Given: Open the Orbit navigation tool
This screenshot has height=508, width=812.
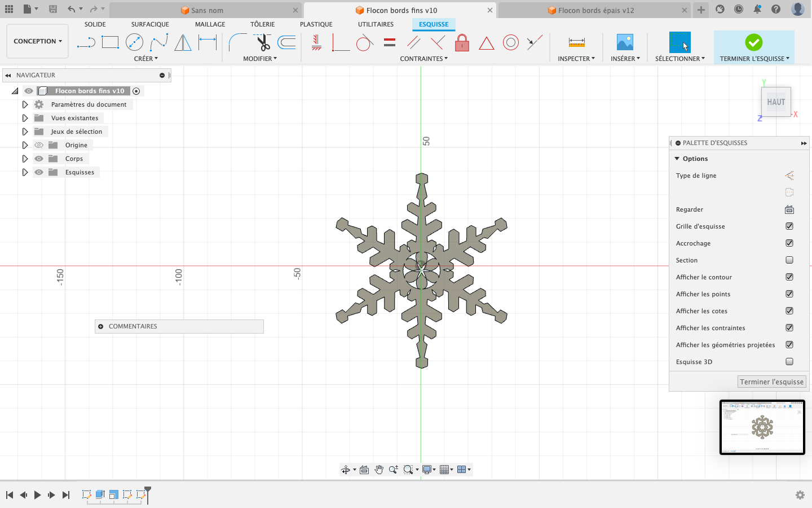Looking at the screenshot, I should tap(346, 470).
